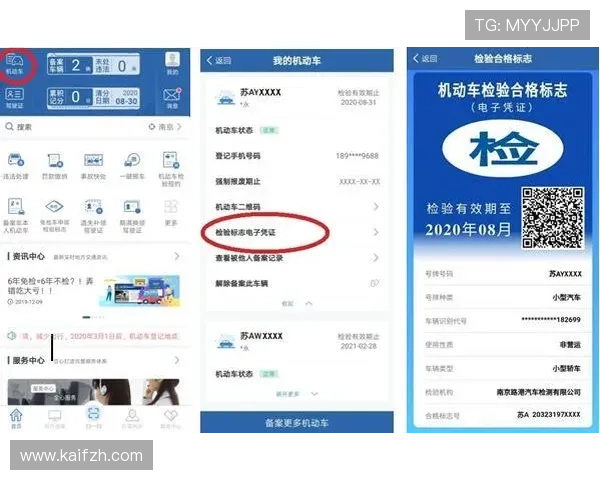Switch to the fifth bottom tab with heart icon
600x480 pixels.
pyautogui.click(x=171, y=419)
